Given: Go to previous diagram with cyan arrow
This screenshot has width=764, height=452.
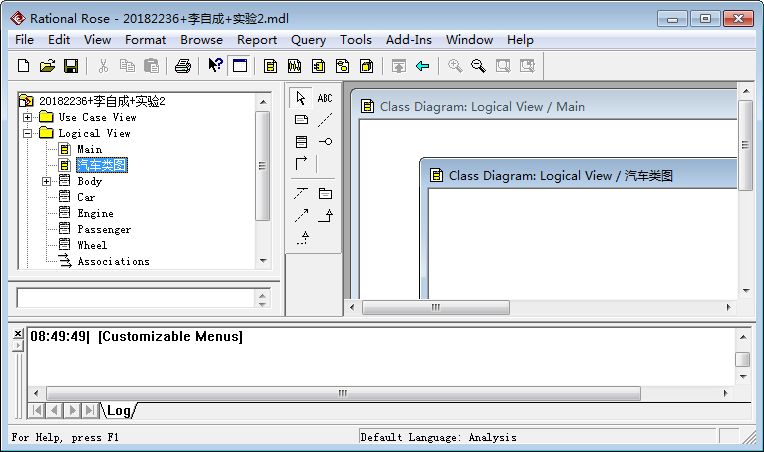Looking at the screenshot, I should 422,66.
